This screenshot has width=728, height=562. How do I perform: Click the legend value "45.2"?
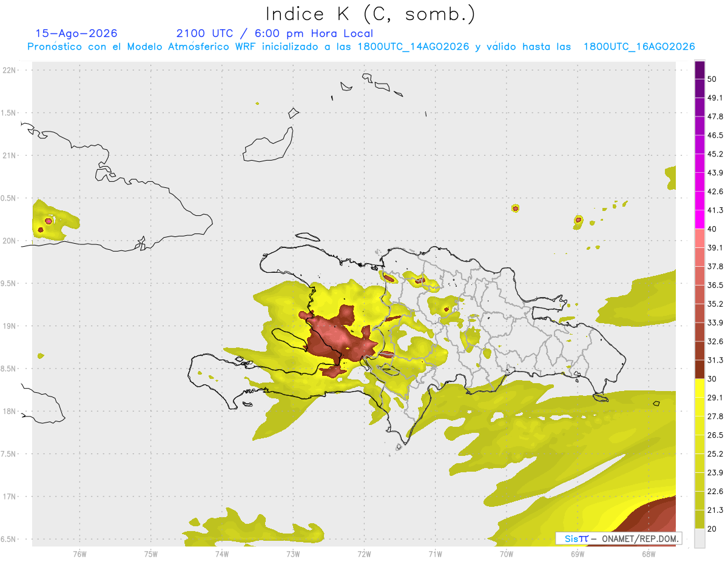coord(715,154)
